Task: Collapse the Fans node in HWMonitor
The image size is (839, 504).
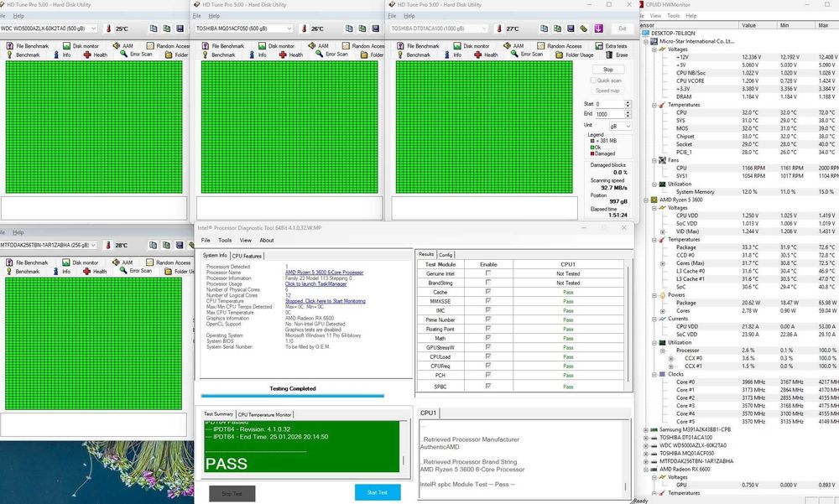Action: (656, 159)
